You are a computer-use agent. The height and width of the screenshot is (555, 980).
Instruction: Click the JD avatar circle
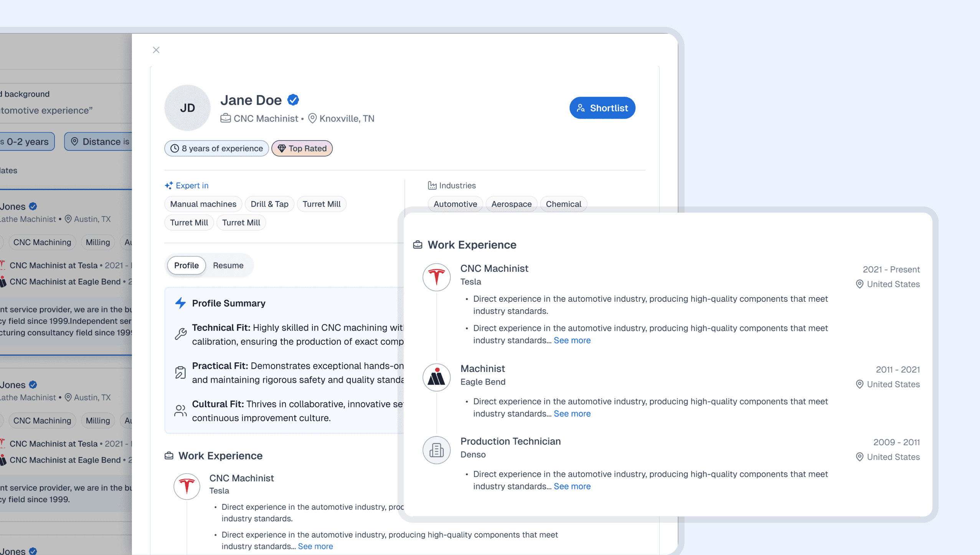187,108
